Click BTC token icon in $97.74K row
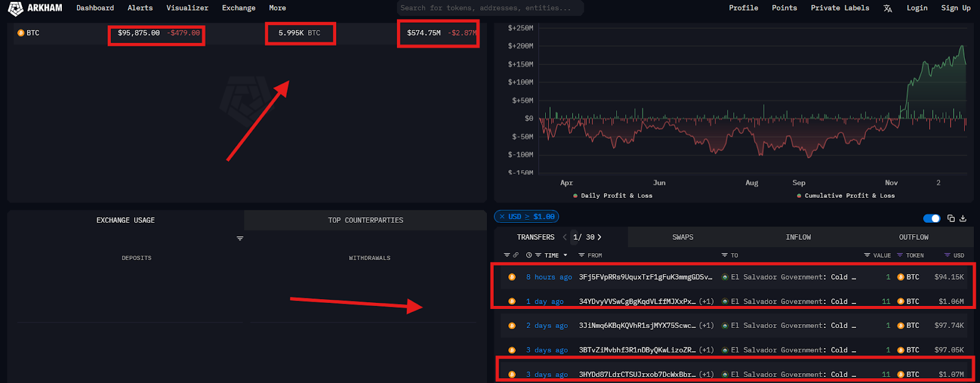Screen dimensions: 980x383 pyautogui.click(x=901, y=326)
